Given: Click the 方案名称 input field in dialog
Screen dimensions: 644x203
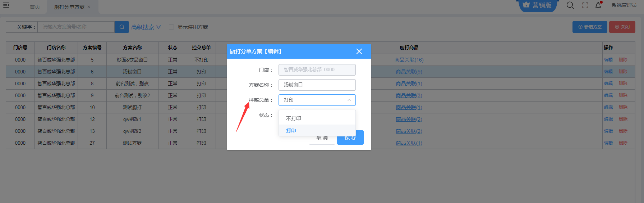Looking at the screenshot, I should (317, 85).
